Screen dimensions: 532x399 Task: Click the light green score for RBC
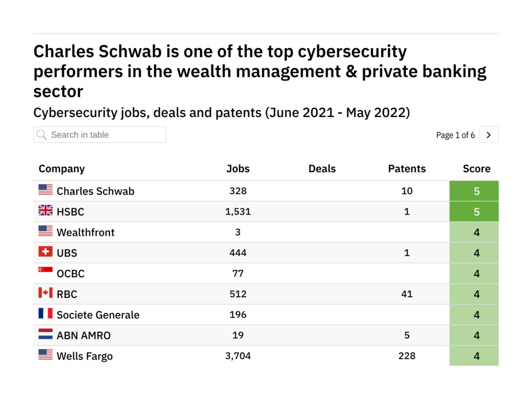coord(474,294)
